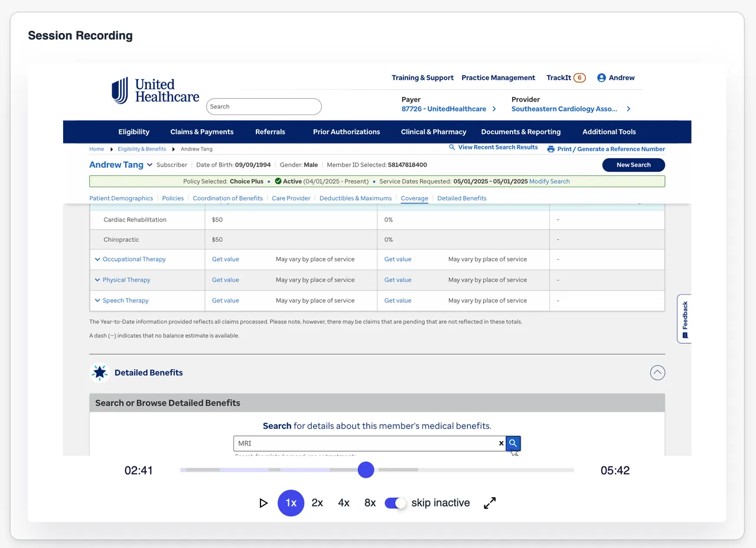Open Practice Management link
Image resolution: width=756 pixels, height=548 pixels.
[x=498, y=78]
